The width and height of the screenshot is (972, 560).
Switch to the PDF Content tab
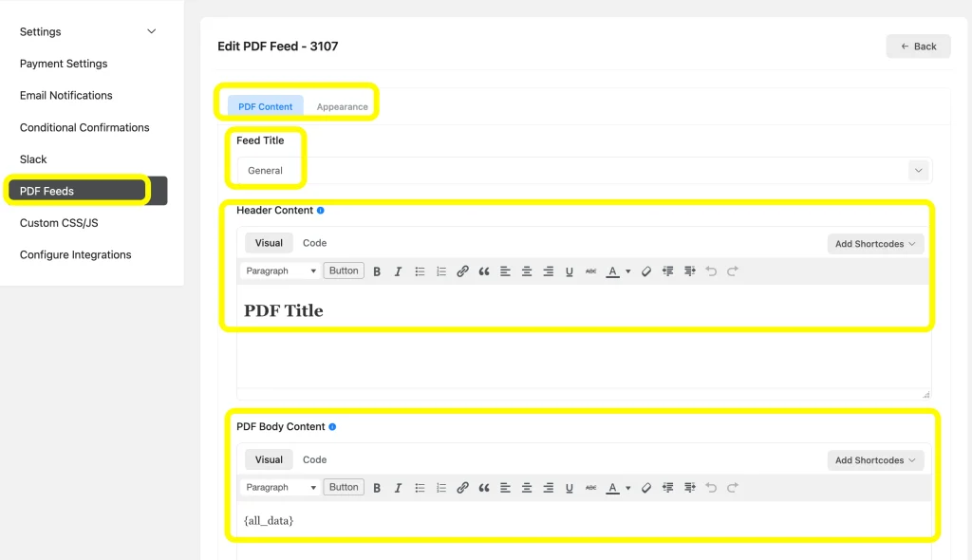(266, 106)
